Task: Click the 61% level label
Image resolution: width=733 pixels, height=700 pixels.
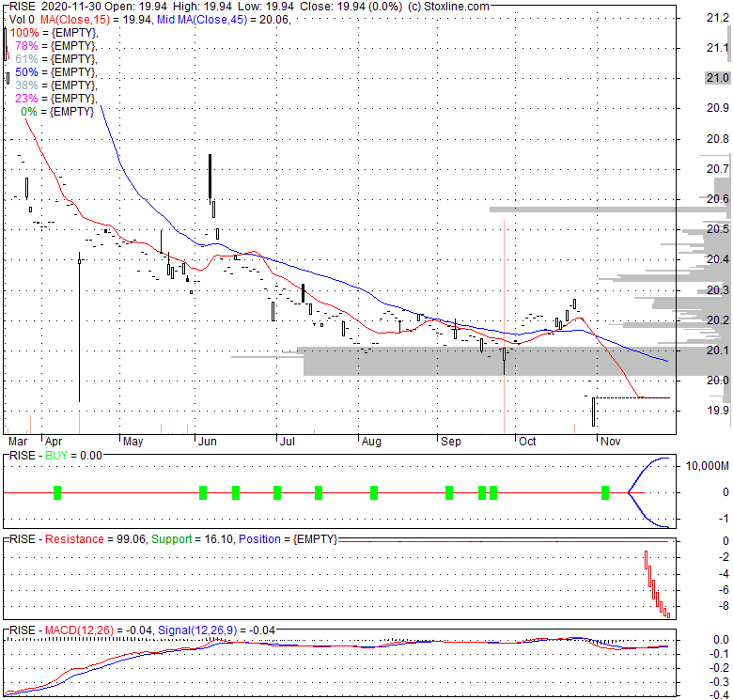Action: pyautogui.click(x=26, y=59)
